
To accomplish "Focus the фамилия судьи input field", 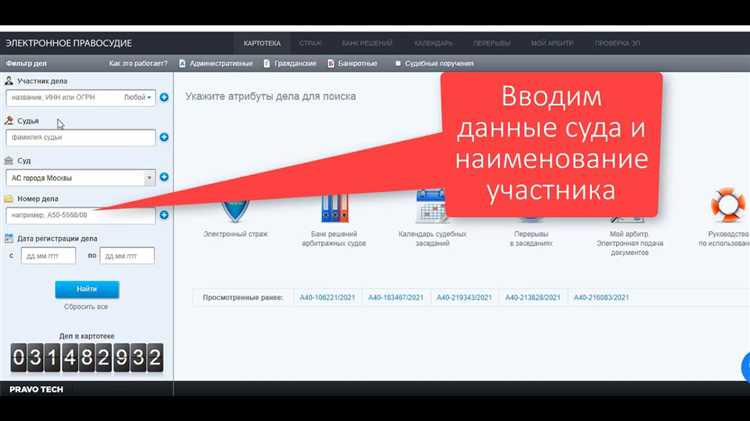I will 80,138.
